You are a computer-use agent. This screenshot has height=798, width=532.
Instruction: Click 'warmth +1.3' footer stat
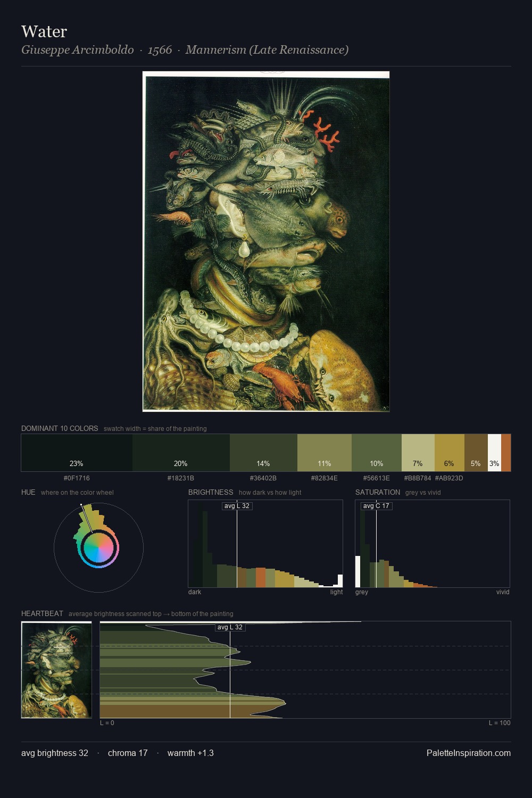(x=190, y=753)
